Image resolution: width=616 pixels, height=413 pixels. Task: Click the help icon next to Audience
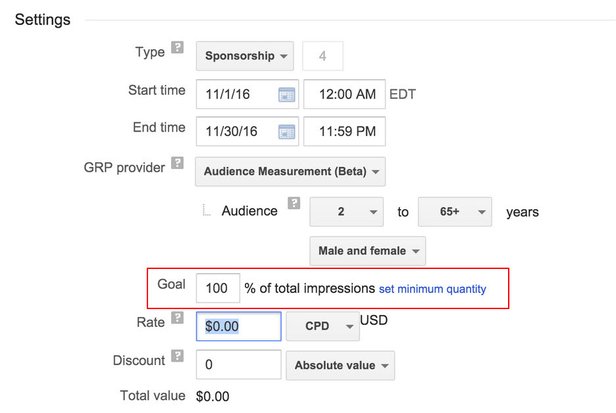point(293,204)
